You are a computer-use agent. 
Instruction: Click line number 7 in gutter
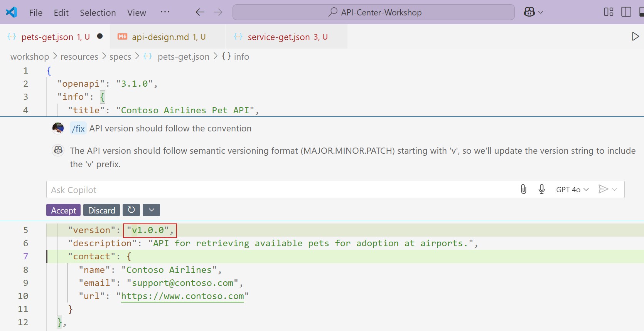[26, 256]
